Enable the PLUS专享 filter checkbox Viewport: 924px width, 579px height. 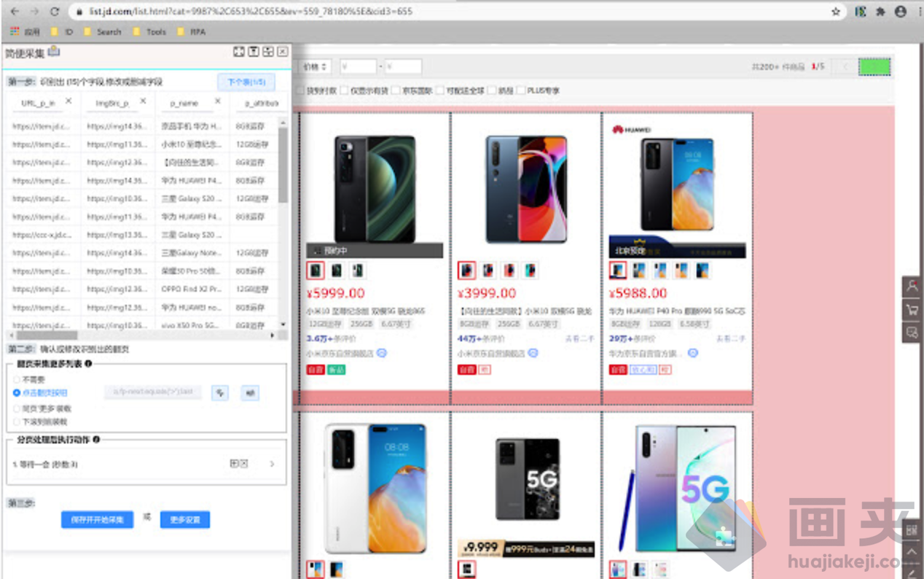coord(521,91)
